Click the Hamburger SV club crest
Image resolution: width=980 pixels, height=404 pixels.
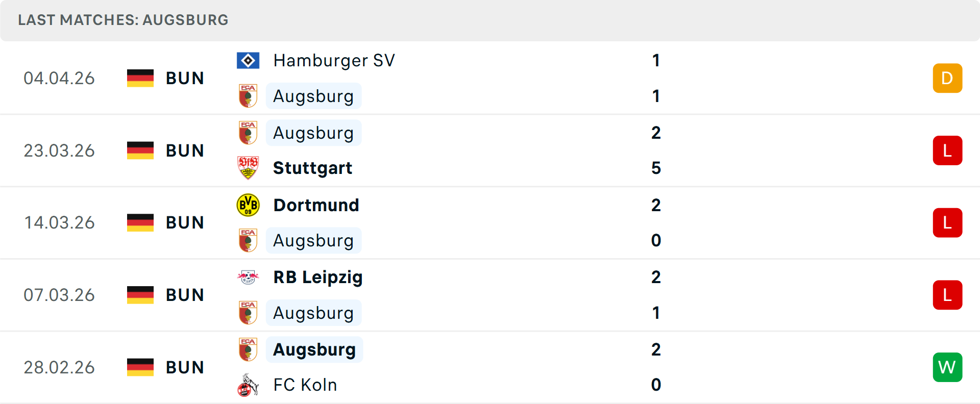(x=248, y=60)
